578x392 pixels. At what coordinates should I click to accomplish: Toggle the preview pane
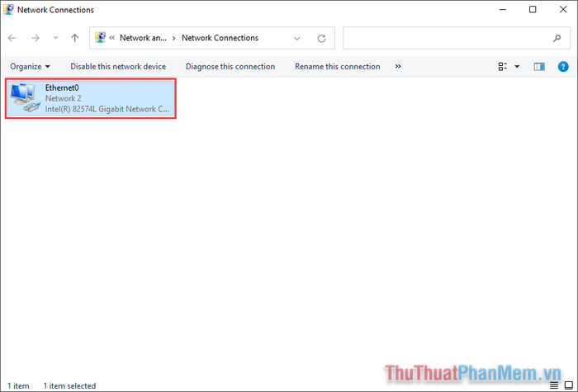click(x=539, y=67)
